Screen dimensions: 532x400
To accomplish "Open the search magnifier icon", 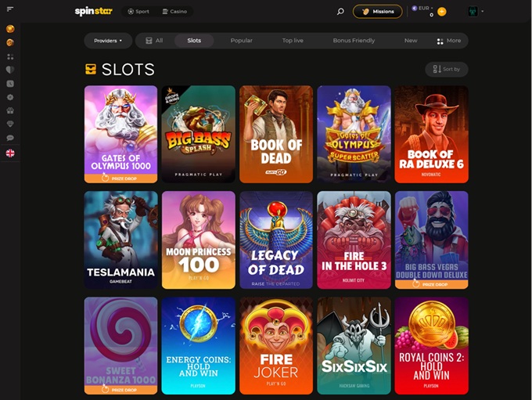I will (340, 12).
